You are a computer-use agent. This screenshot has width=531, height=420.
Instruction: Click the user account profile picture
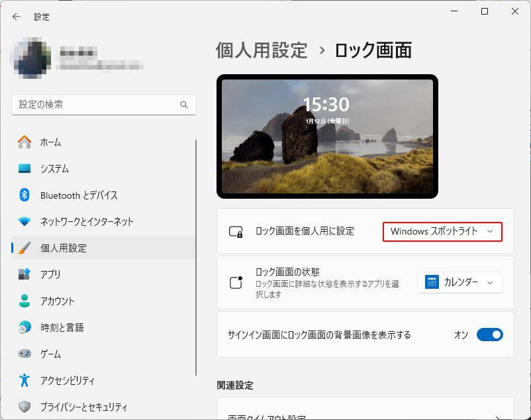(32, 58)
